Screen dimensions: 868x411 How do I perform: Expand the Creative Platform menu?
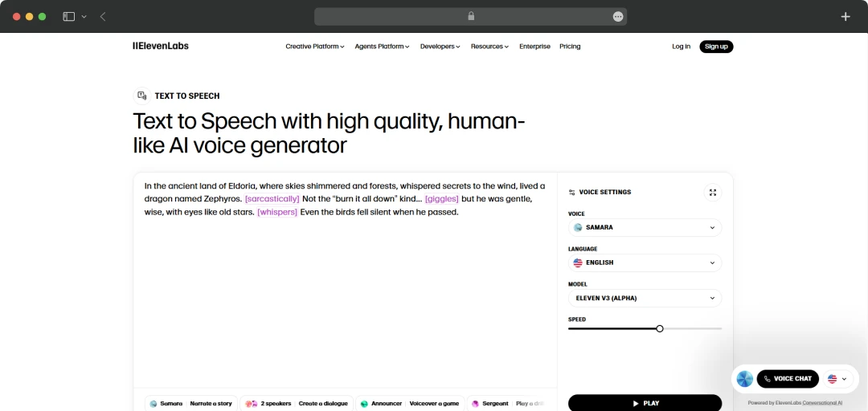point(315,47)
